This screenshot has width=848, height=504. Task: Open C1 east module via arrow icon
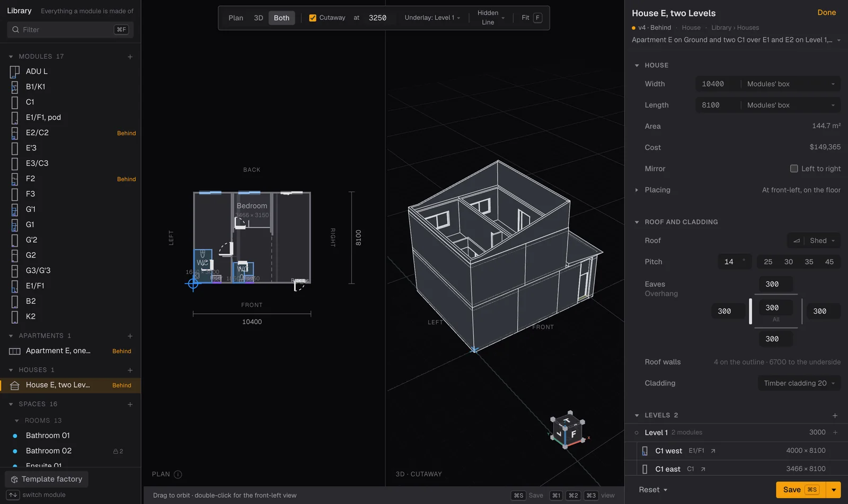703,469
